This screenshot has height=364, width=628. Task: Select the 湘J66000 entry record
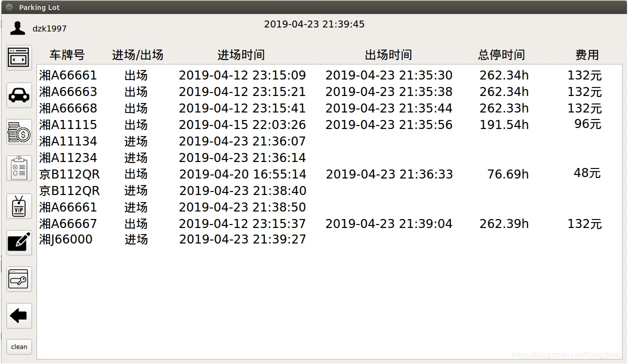[320, 239]
